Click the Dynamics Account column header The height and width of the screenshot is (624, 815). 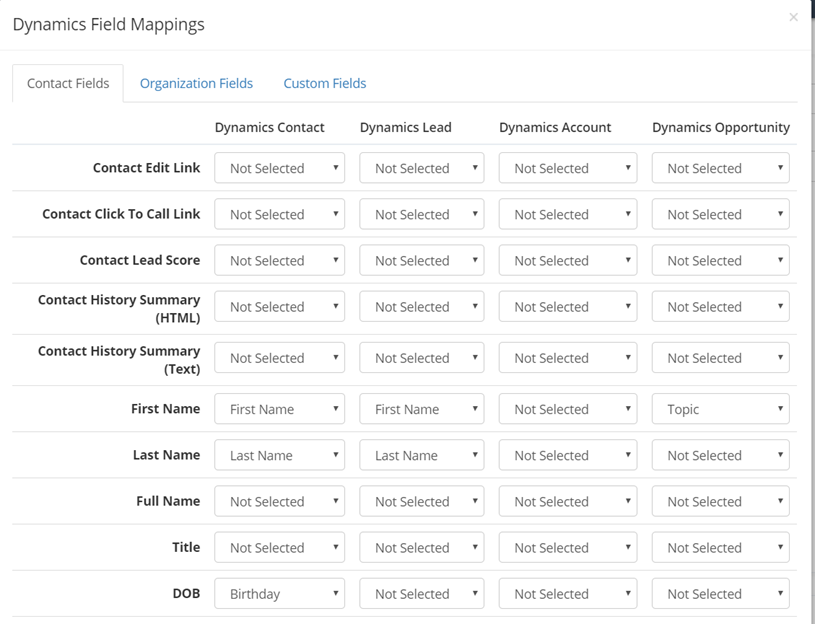(555, 128)
